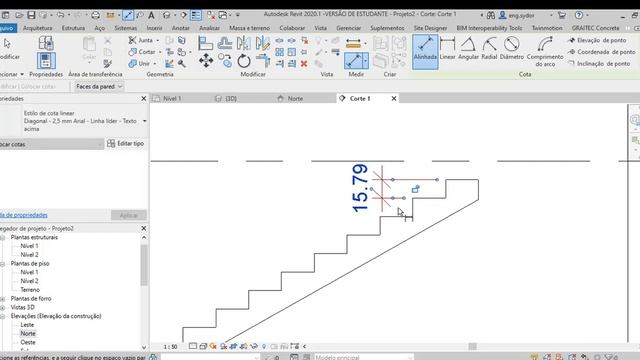640x360 pixels.
Task: Expand the Plantas de forro node
Action: 2,299
